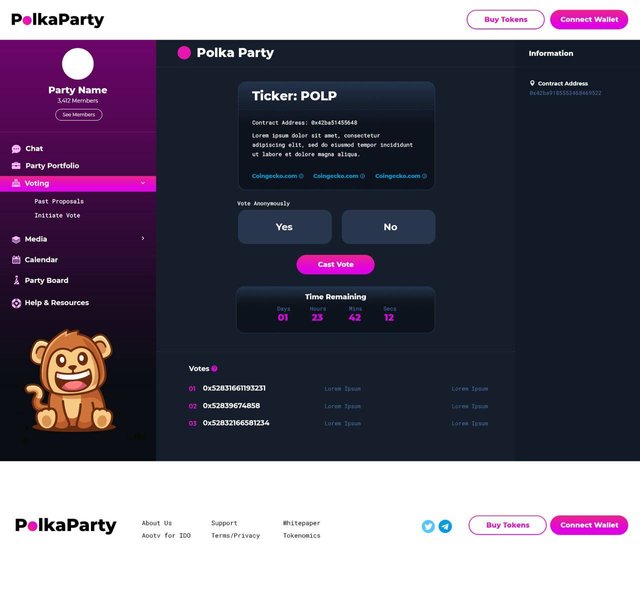Click Connect Wallet in the header
Viewport: 640px width, 590px height.
(589, 20)
